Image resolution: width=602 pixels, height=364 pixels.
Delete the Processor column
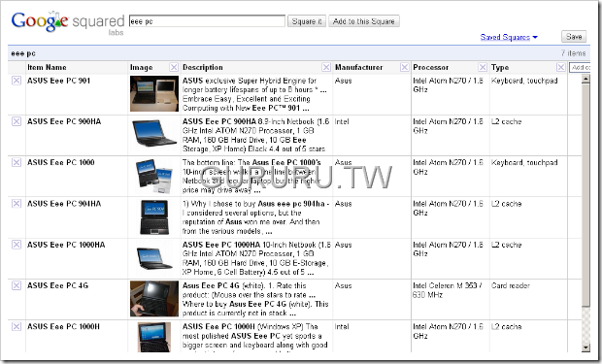pyautogui.click(x=483, y=67)
